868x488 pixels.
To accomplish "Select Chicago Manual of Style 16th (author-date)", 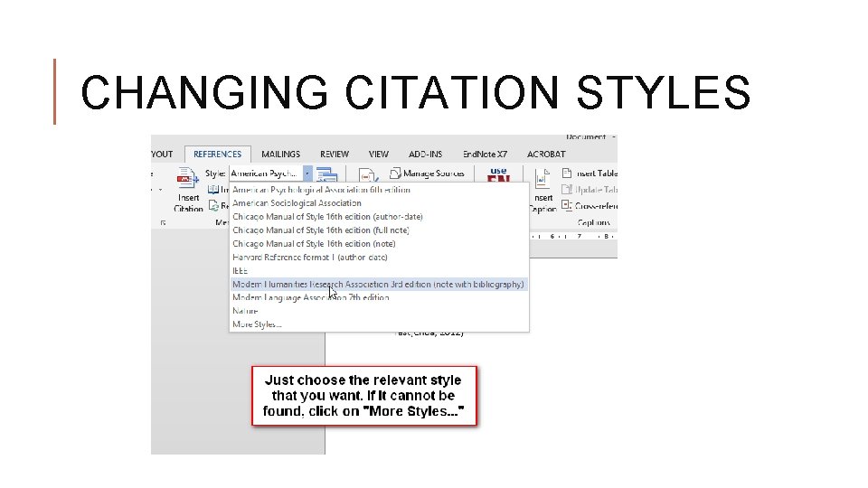I will point(379,217).
